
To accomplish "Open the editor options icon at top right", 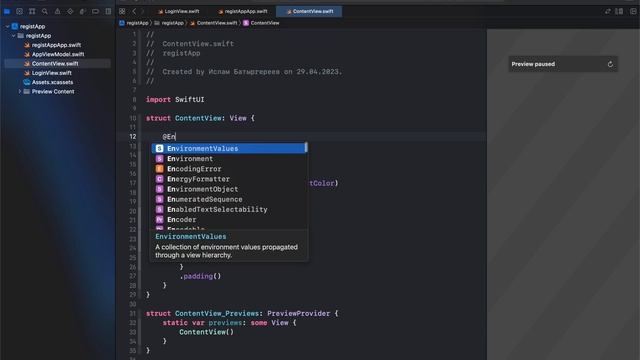I will pyautogui.click(x=619, y=11).
